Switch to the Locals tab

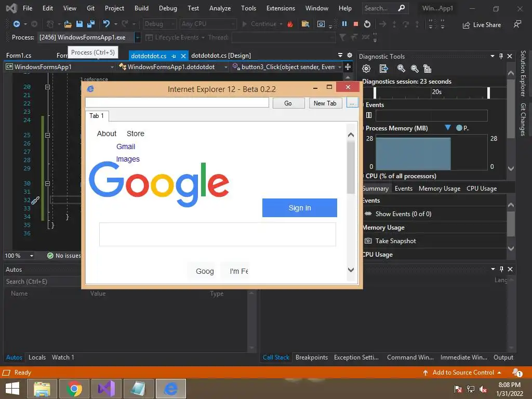coord(37,357)
